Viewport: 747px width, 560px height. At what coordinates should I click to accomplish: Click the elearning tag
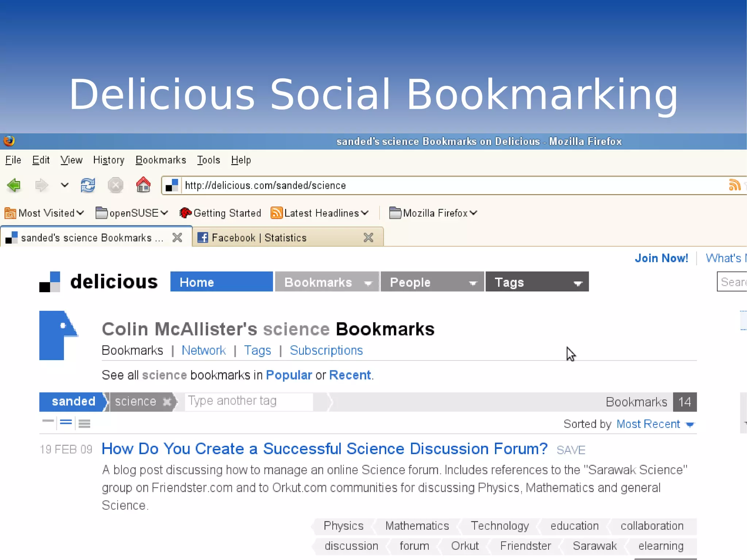(x=661, y=546)
